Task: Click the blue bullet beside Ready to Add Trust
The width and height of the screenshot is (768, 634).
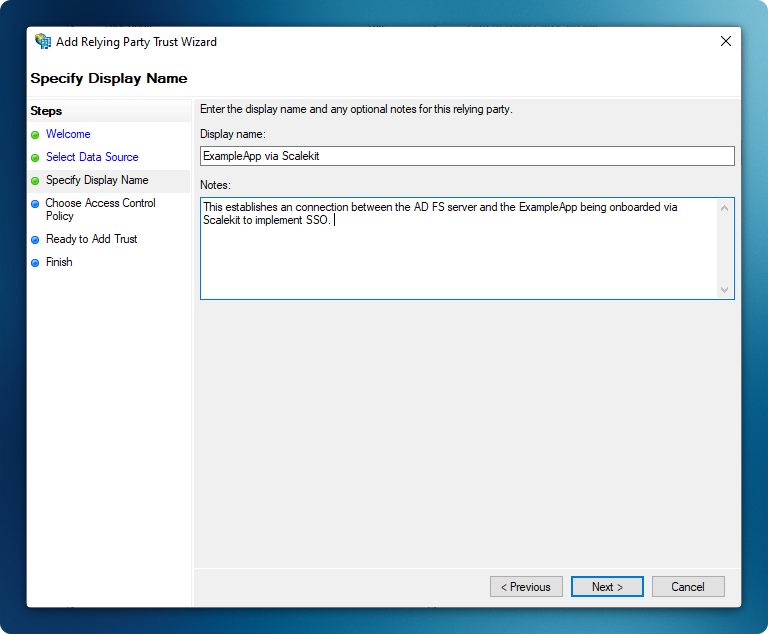Action: (x=35, y=240)
